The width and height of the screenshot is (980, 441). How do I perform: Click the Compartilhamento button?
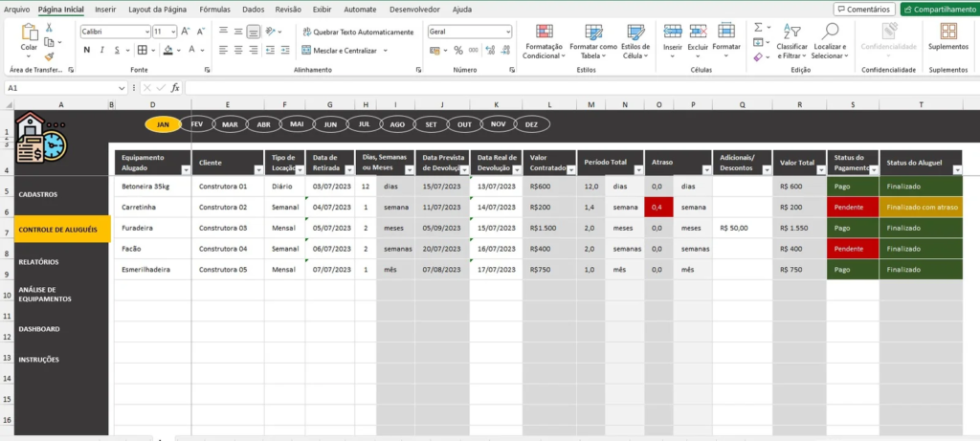(x=939, y=9)
